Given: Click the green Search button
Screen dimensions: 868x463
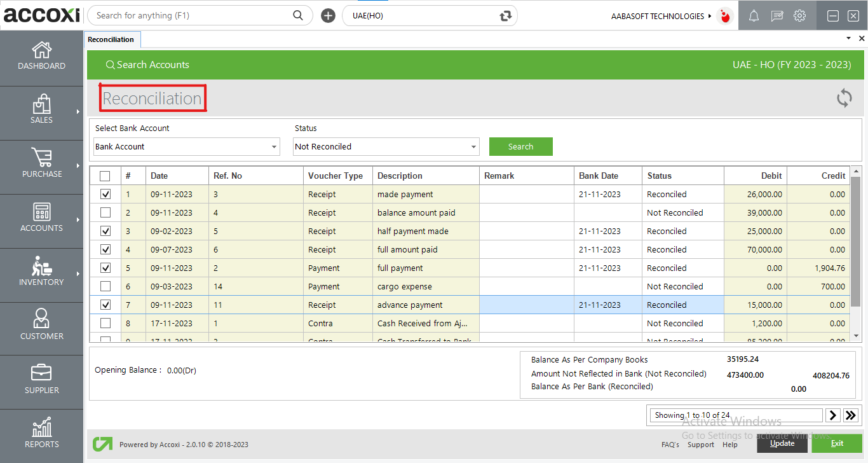Looking at the screenshot, I should pyautogui.click(x=520, y=146).
